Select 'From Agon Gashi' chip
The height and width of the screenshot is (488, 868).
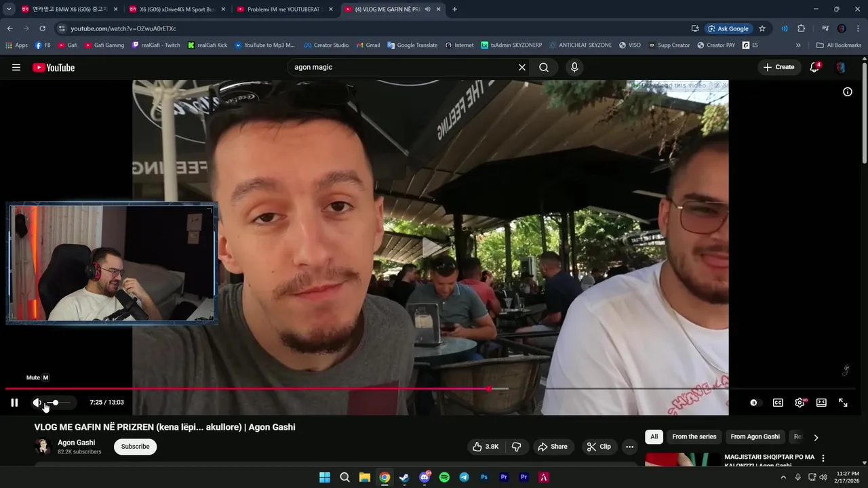point(755,437)
